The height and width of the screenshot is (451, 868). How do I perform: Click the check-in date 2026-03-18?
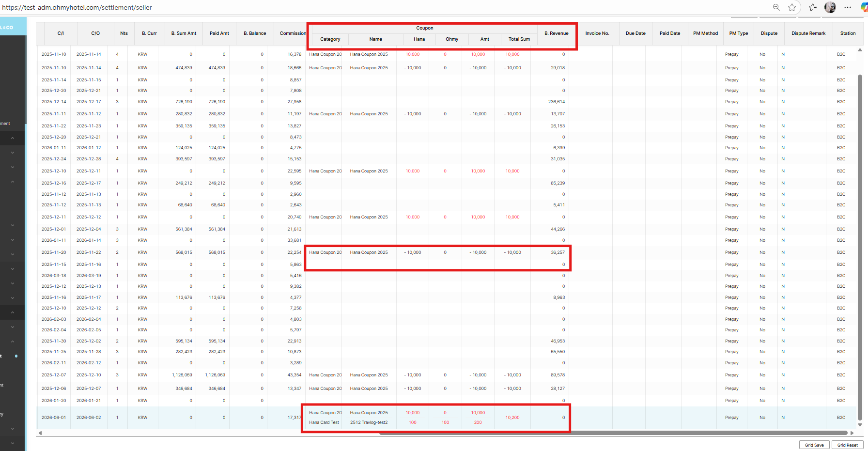pyautogui.click(x=54, y=276)
